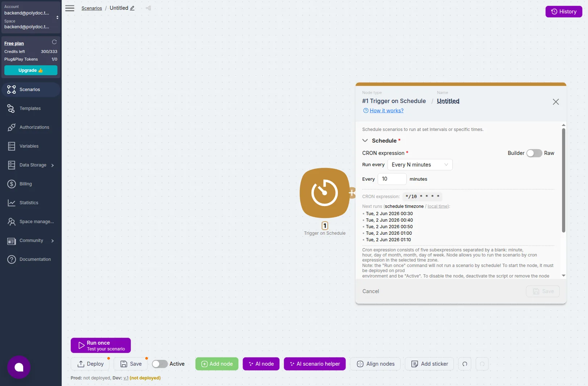Image resolution: width=588 pixels, height=386 pixels.
Task: Click the Statistics chart icon
Action: (x=12, y=203)
